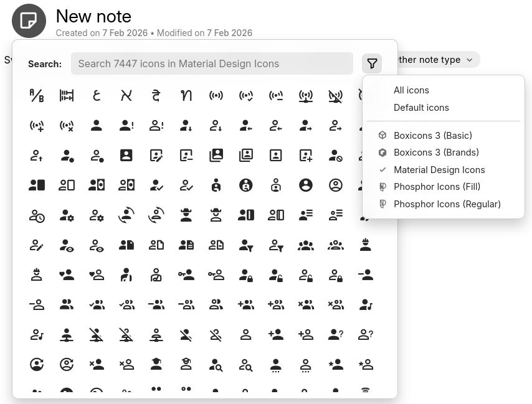Select Boxicons 3 (Brands) icon pack

tap(436, 153)
